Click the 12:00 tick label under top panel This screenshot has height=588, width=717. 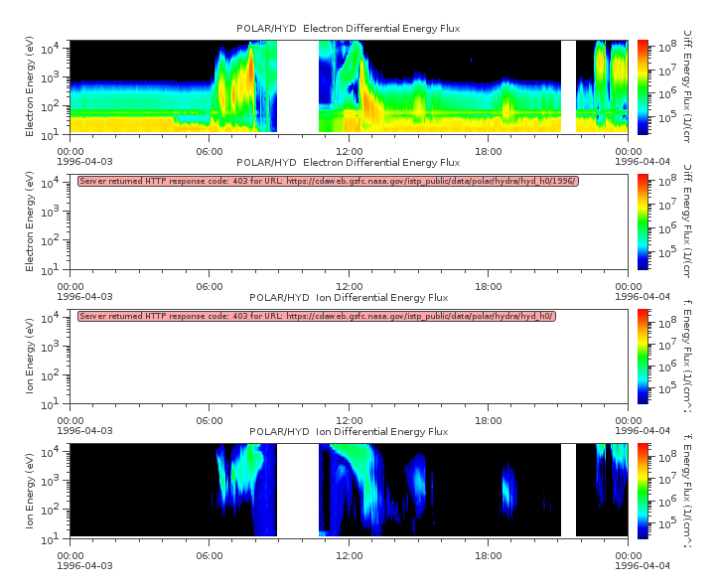pos(349,150)
